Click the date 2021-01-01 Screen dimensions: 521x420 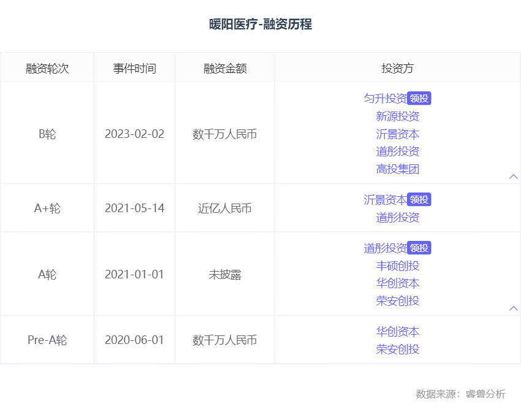(135, 275)
